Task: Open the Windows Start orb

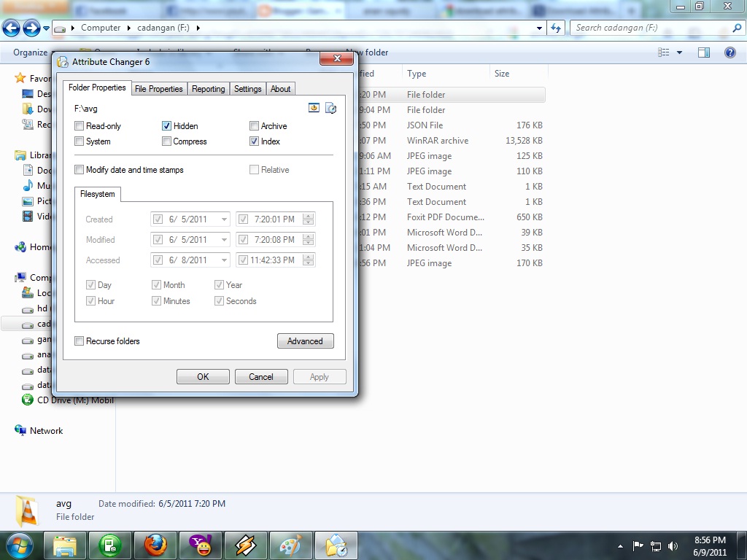Action: pos(19,545)
